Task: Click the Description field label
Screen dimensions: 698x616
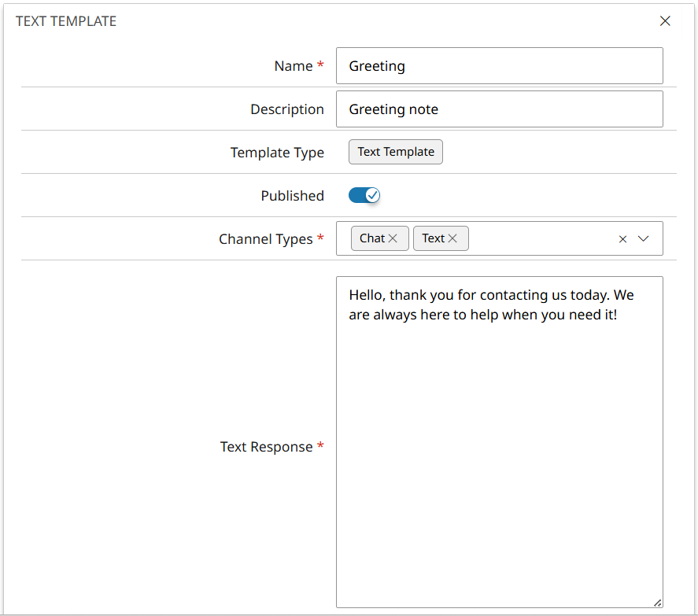Action: (x=287, y=109)
